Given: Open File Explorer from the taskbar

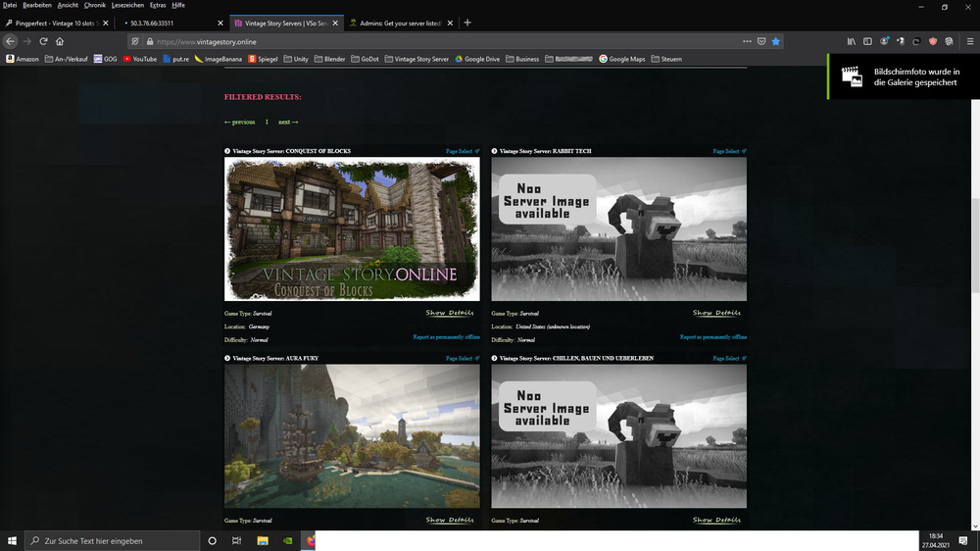Looking at the screenshot, I should coord(262,540).
